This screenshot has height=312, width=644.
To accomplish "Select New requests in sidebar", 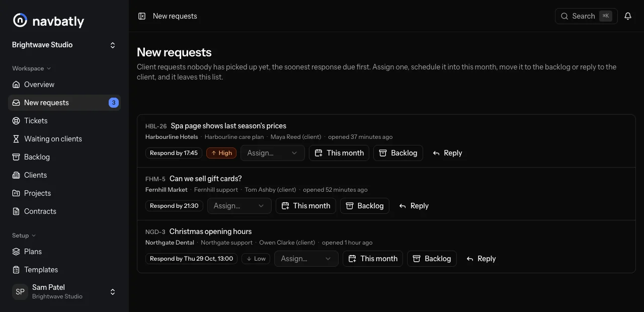I will coord(64,103).
